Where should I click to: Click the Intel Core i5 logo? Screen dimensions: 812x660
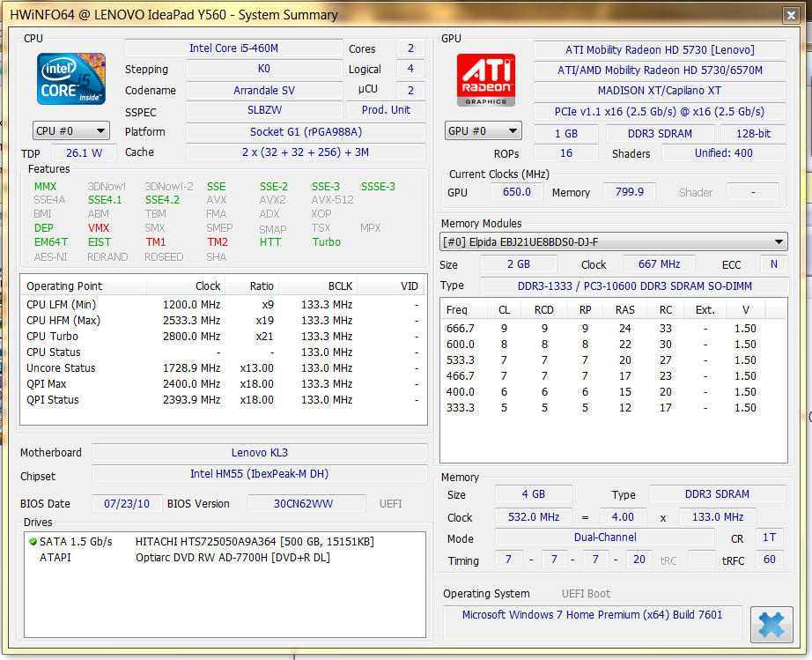(x=71, y=78)
